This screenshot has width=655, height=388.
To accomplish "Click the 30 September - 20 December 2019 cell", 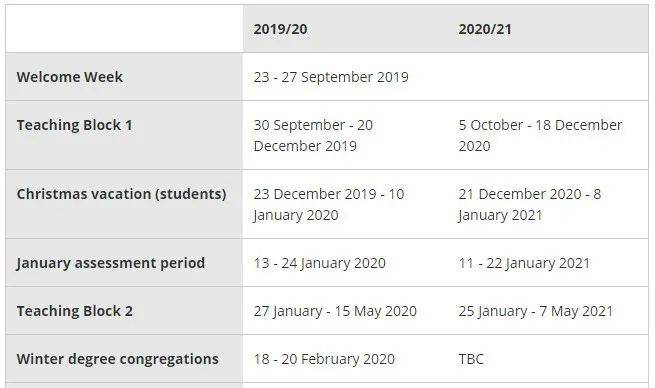I will 313,135.
